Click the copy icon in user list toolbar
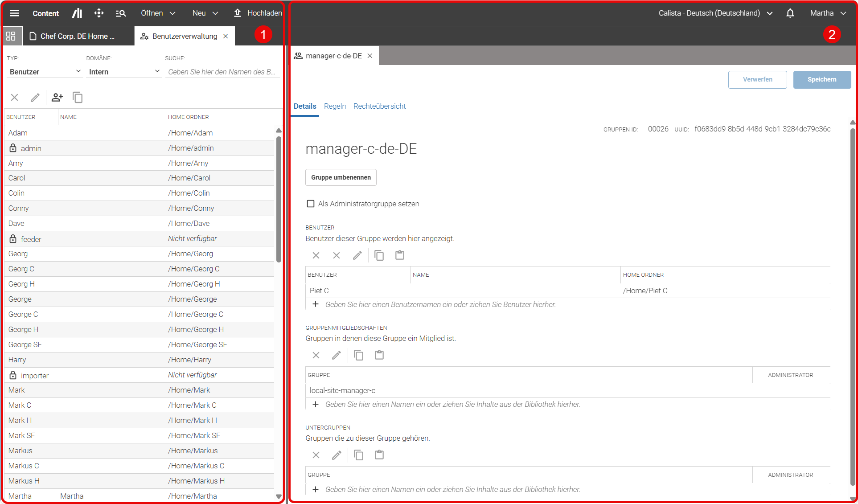This screenshot has width=858, height=504. (x=78, y=97)
